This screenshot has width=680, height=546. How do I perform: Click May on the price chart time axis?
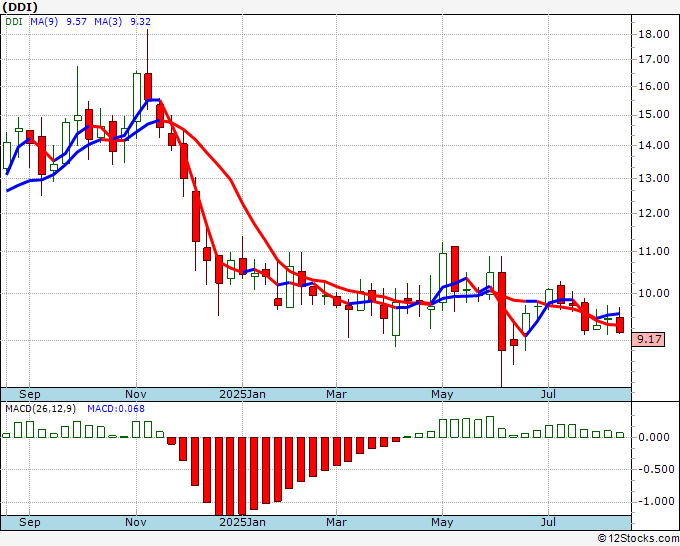coord(442,395)
